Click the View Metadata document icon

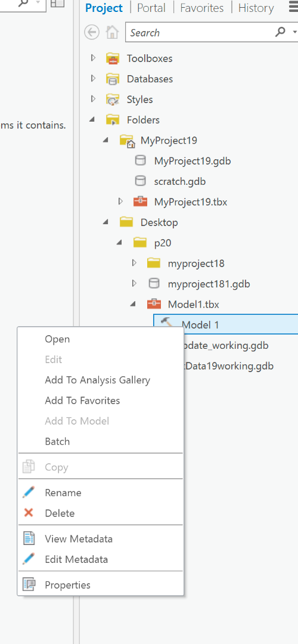pyautogui.click(x=29, y=538)
